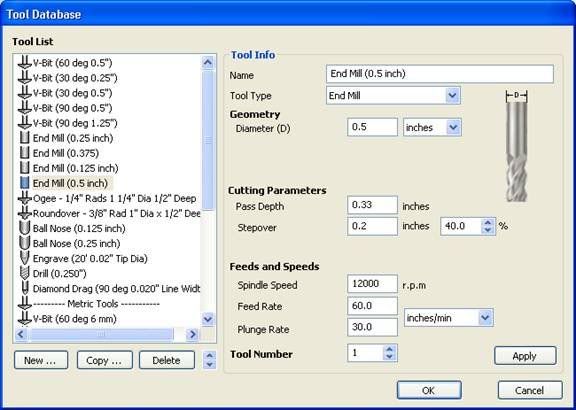Click the Spindle Speed input field
576x410 pixels.
(x=372, y=284)
